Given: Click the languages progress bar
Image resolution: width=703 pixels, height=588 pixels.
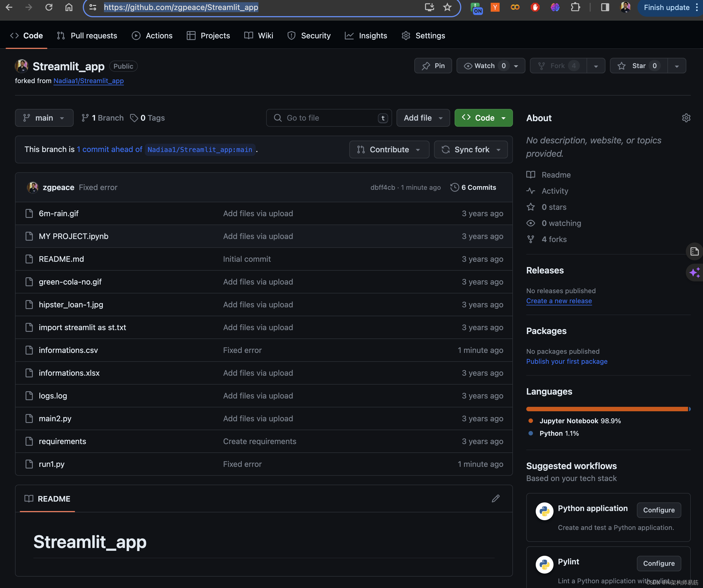Looking at the screenshot, I should click(x=608, y=409).
